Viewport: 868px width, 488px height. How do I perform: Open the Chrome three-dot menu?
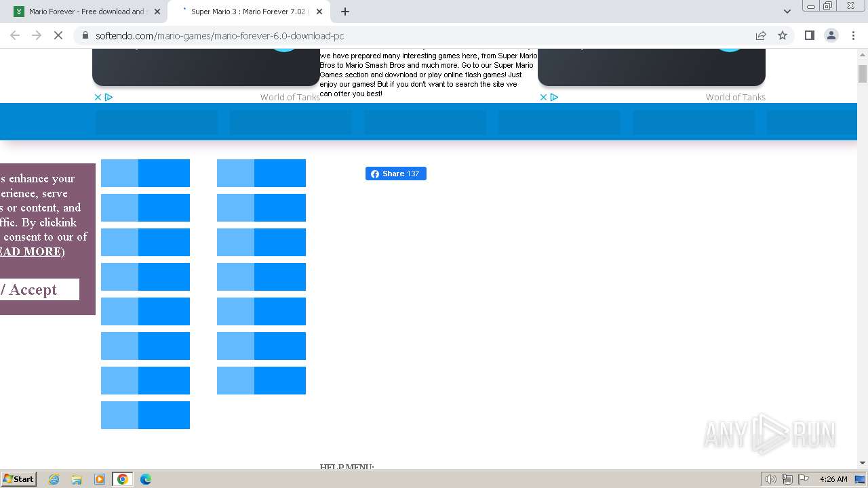(x=852, y=35)
